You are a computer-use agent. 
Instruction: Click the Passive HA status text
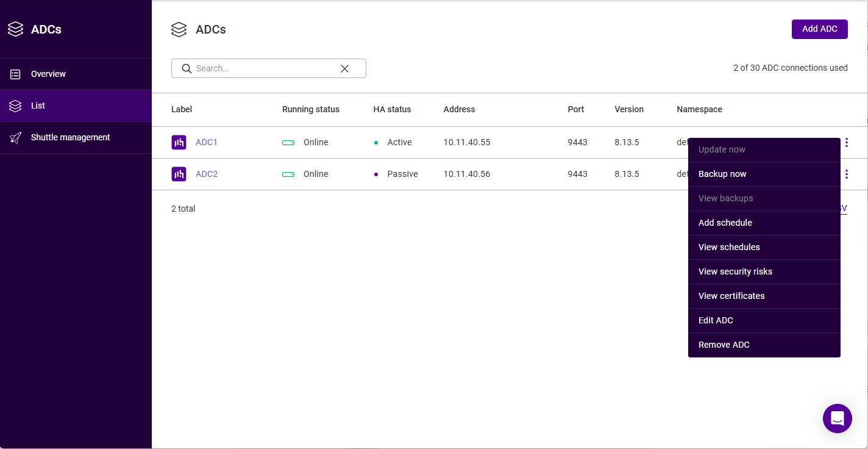coord(402,174)
